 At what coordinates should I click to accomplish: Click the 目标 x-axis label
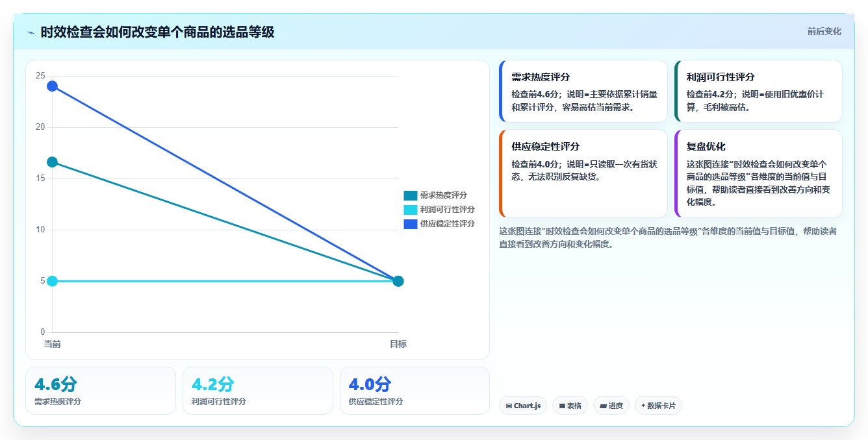398,344
